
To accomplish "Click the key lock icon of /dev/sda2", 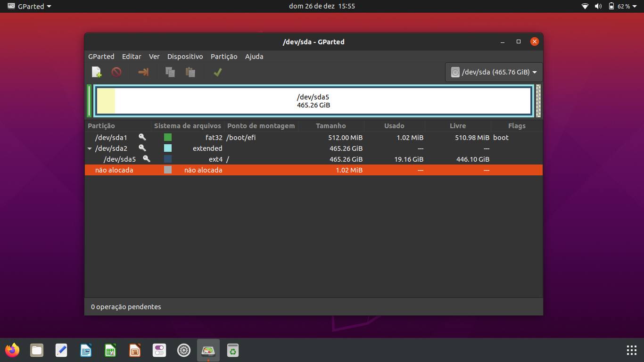I will tap(142, 148).
